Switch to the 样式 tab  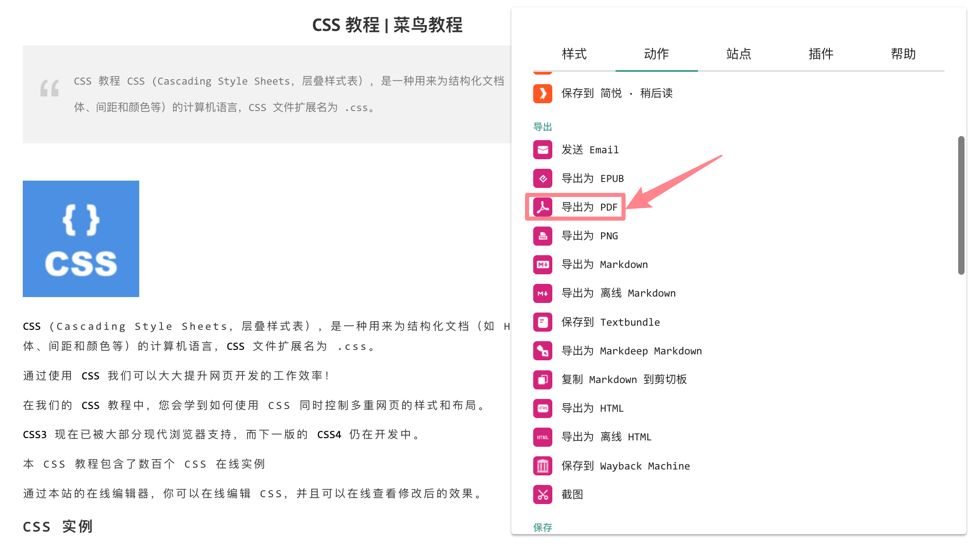coord(574,54)
